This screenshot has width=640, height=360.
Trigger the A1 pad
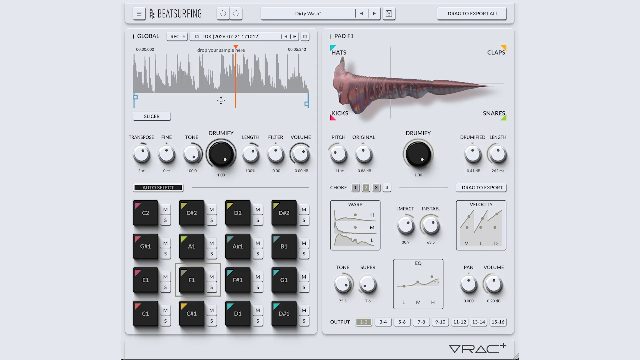[191, 247]
